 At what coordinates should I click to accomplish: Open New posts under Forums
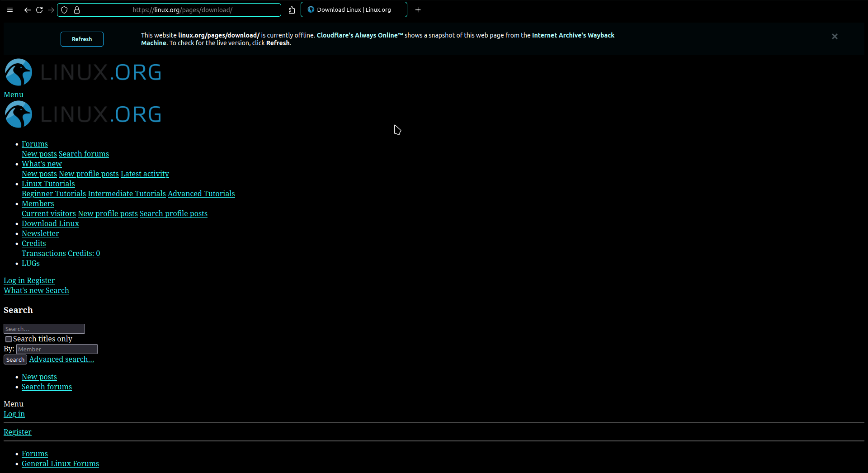(39, 154)
